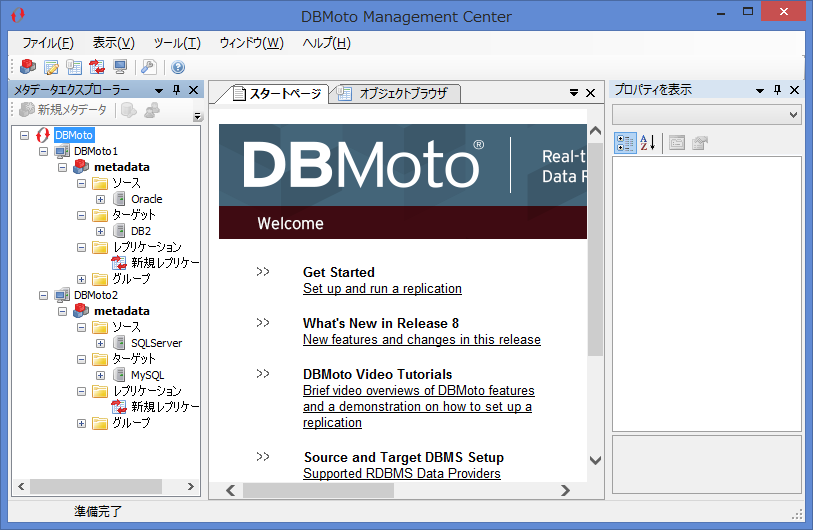Switch to the オブジェクトブラウザ tab

[397, 94]
